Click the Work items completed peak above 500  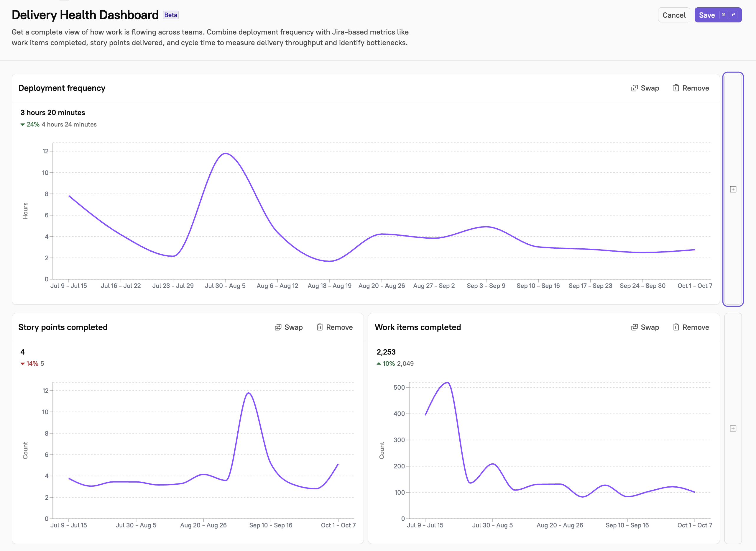pos(447,383)
